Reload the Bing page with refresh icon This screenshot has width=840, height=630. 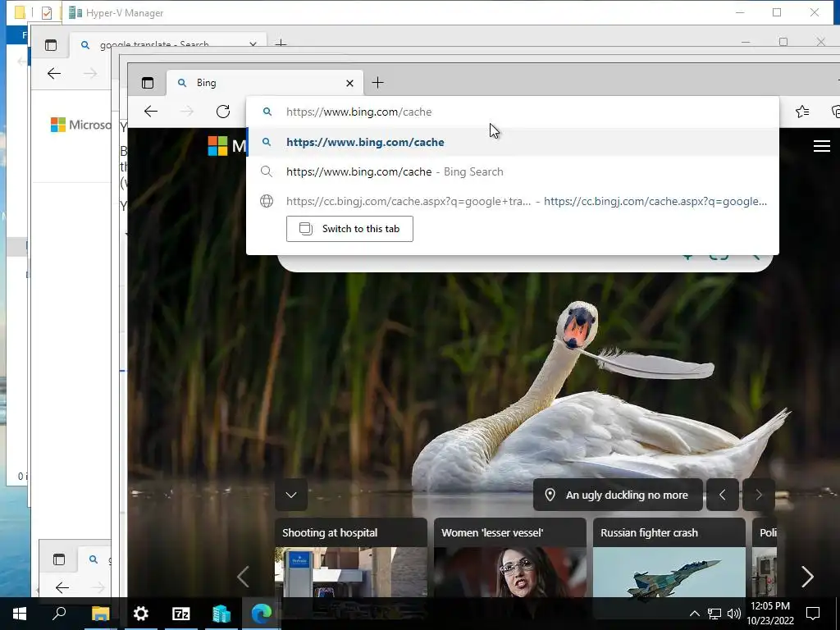223,112
